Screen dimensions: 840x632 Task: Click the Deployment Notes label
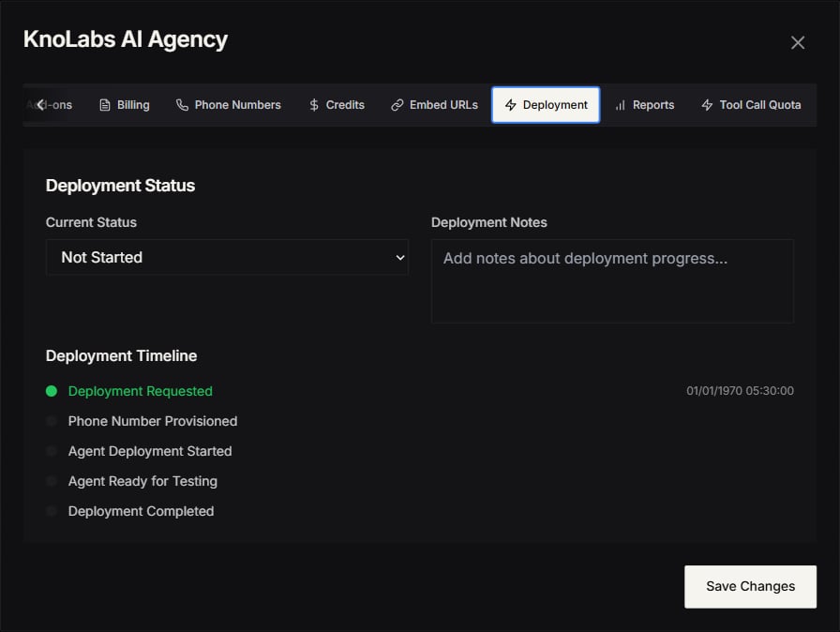pyautogui.click(x=489, y=222)
